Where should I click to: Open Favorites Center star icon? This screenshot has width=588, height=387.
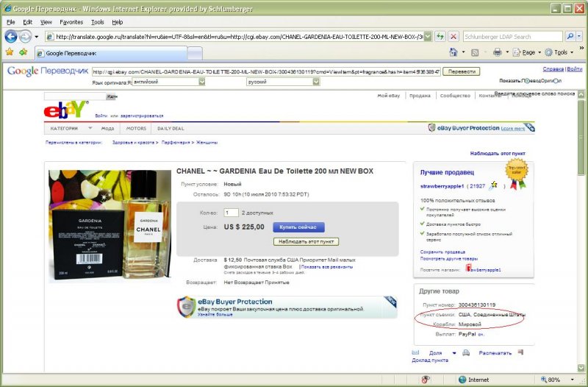(10, 52)
